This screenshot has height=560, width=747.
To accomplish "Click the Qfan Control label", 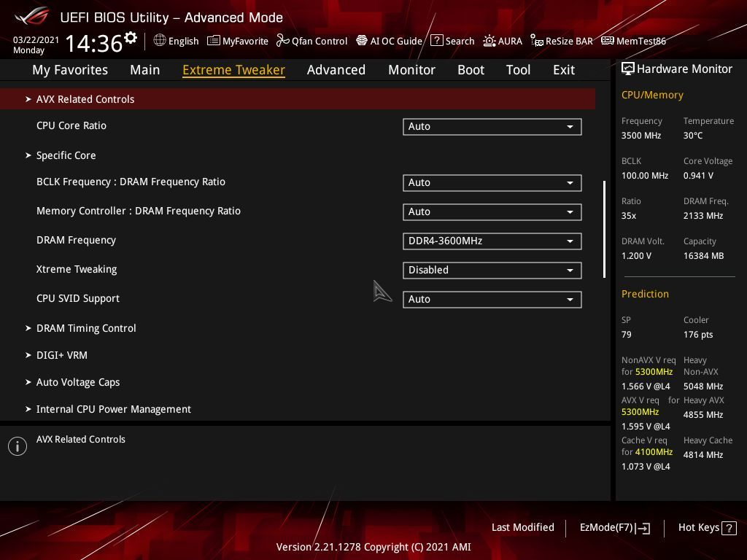I will [x=320, y=41].
